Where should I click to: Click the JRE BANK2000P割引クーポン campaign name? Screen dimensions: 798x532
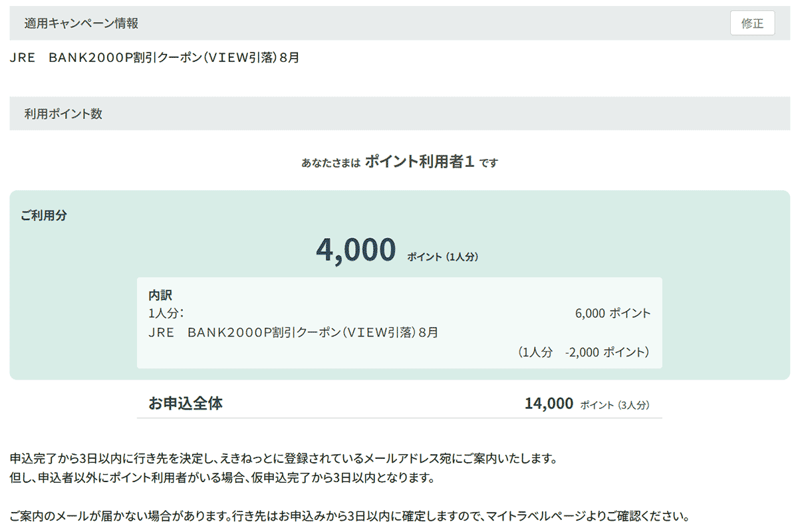point(154,57)
